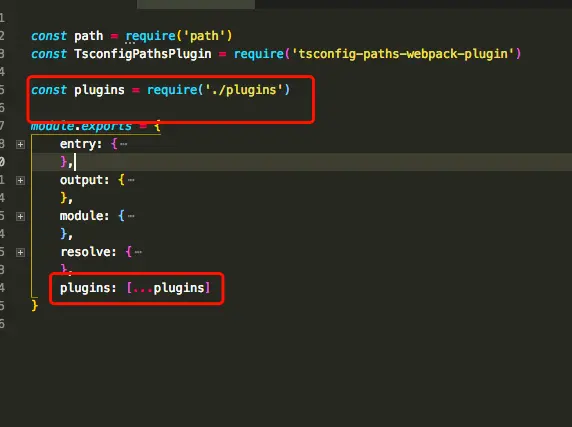Click the closing yellow brace of exports
Screen dimensions: 572x427
35,305
